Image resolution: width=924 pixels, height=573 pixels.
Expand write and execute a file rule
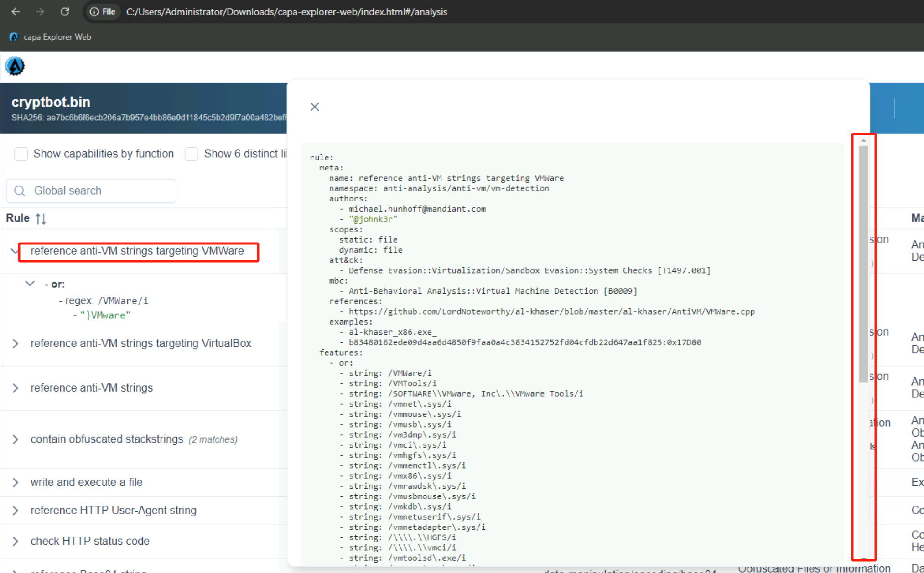pyautogui.click(x=16, y=482)
